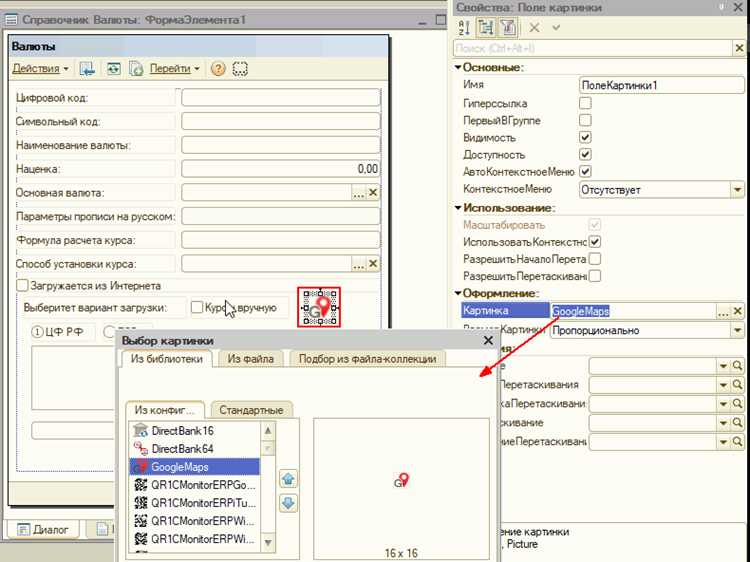Viewport: 750px width, 562px height.
Task: Check Загружается из Интернета checkbox
Action: (22, 286)
